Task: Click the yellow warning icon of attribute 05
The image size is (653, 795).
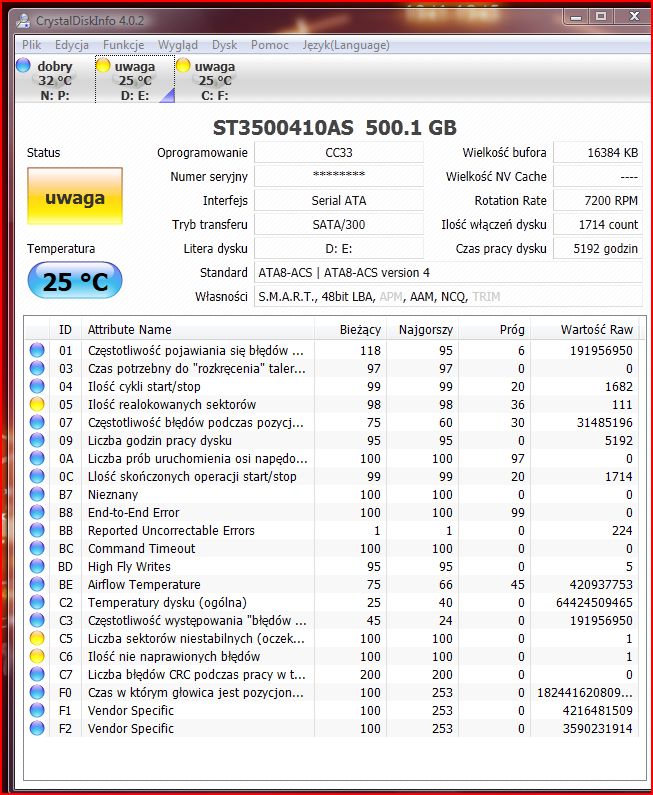Action: point(37,405)
